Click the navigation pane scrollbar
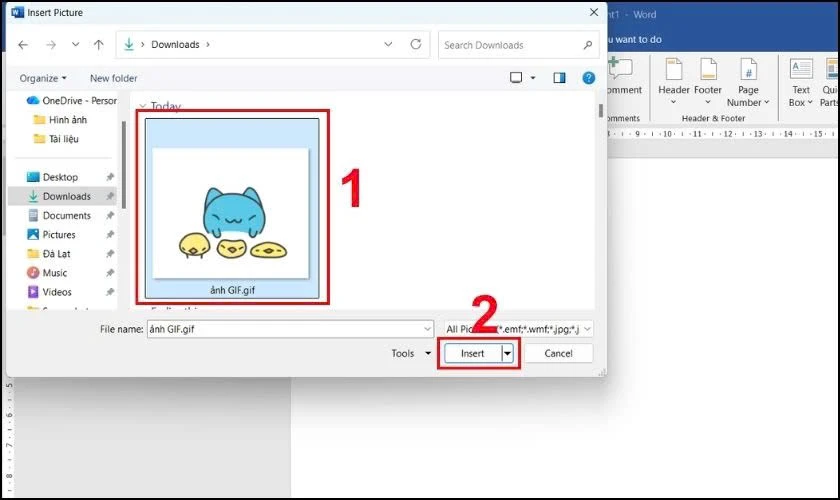The height and width of the screenshot is (500, 840). [x=124, y=164]
